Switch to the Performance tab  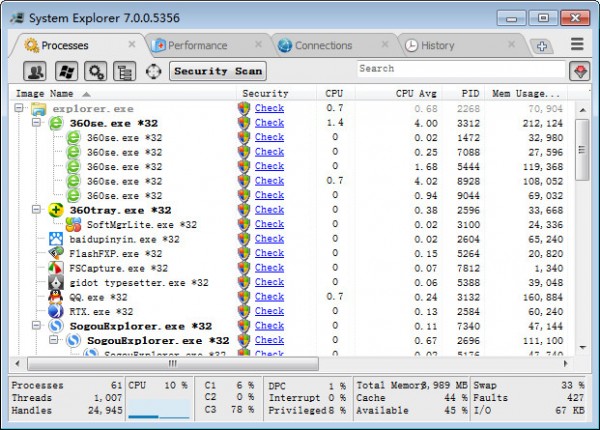pyautogui.click(x=208, y=45)
